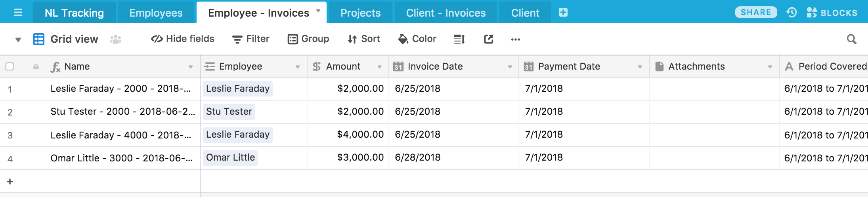Open the more options ellipsis menu
This screenshot has width=868, height=197.
click(x=515, y=39)
